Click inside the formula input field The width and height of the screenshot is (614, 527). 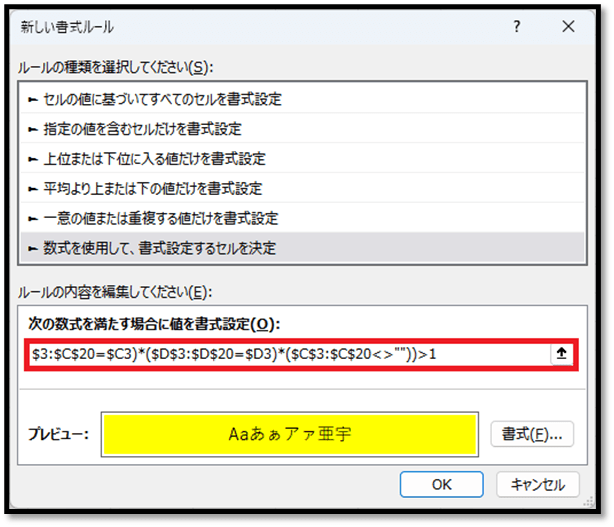(290, 355)
